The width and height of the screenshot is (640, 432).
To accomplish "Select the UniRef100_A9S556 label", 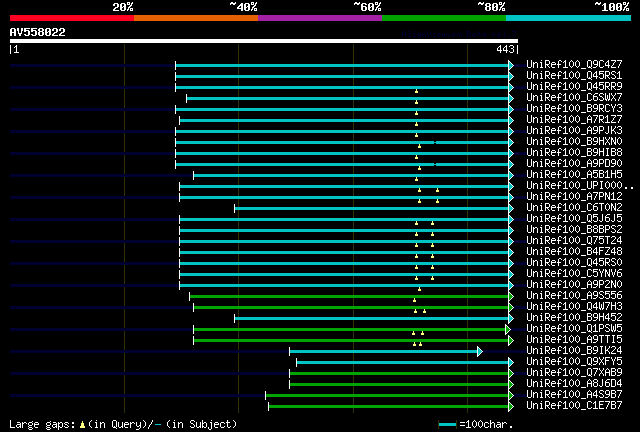I will (x=574, y=296).
